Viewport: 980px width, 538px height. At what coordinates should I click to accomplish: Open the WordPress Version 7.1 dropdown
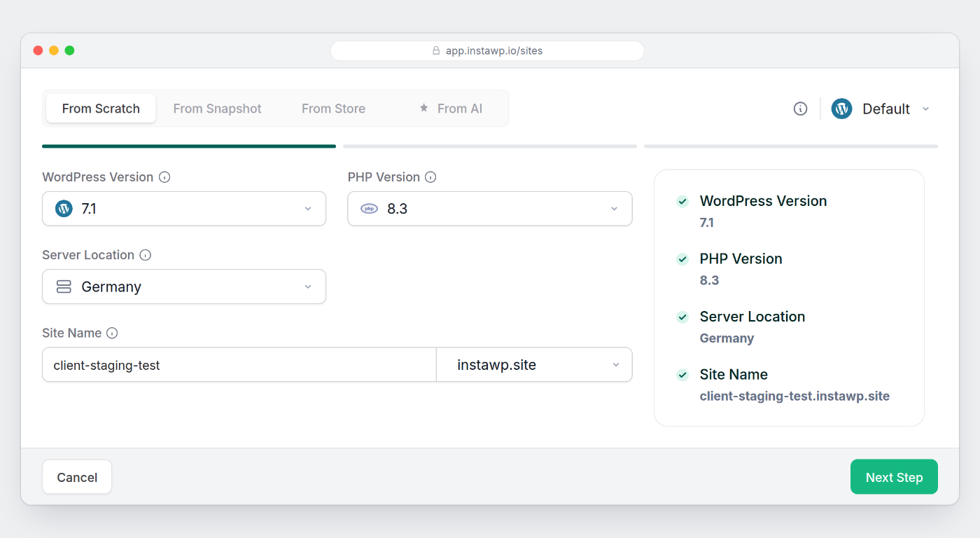coord(184,209)
